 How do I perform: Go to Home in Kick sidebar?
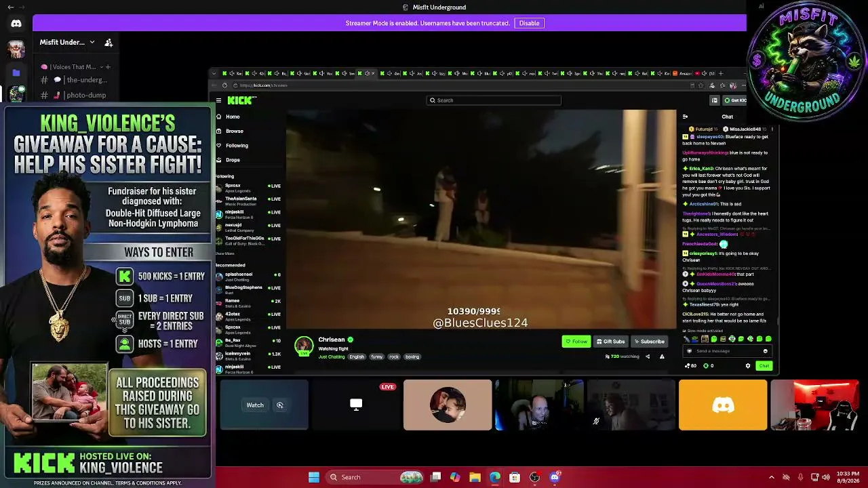click(233, 117)
